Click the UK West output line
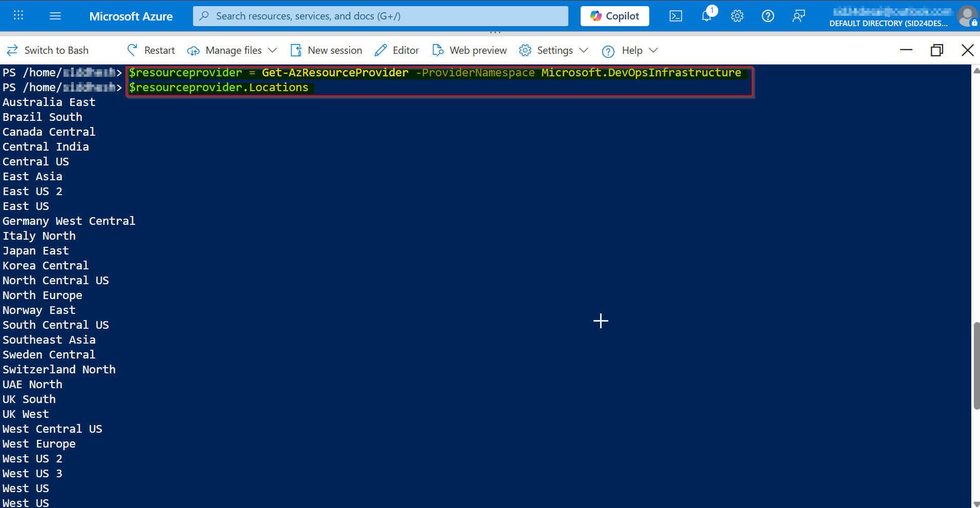Viewport: 980px width, 508px height. coord(26,414)
